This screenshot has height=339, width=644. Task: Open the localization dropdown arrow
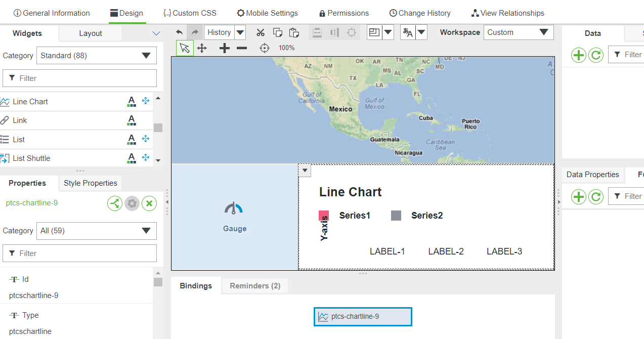[421, 32]
